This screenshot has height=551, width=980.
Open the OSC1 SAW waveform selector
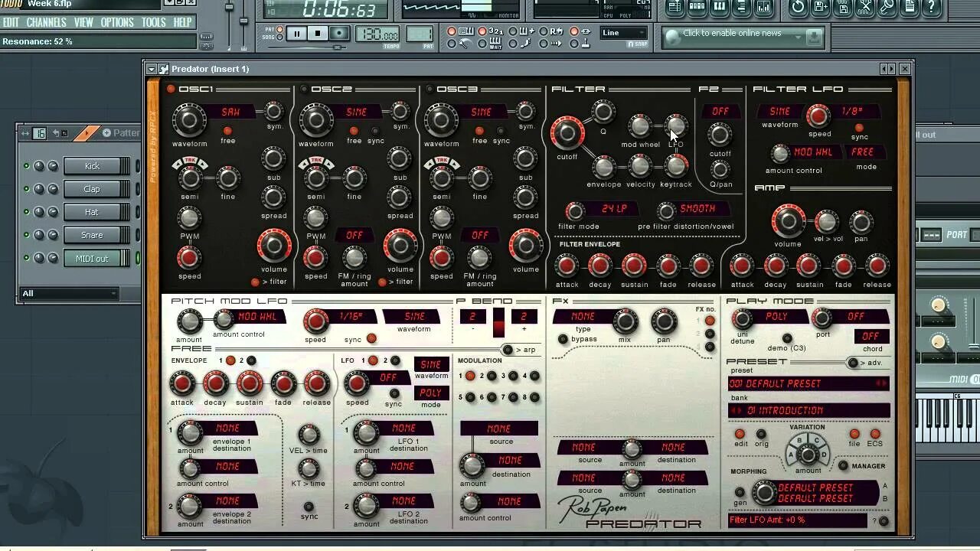pos(231,112)
